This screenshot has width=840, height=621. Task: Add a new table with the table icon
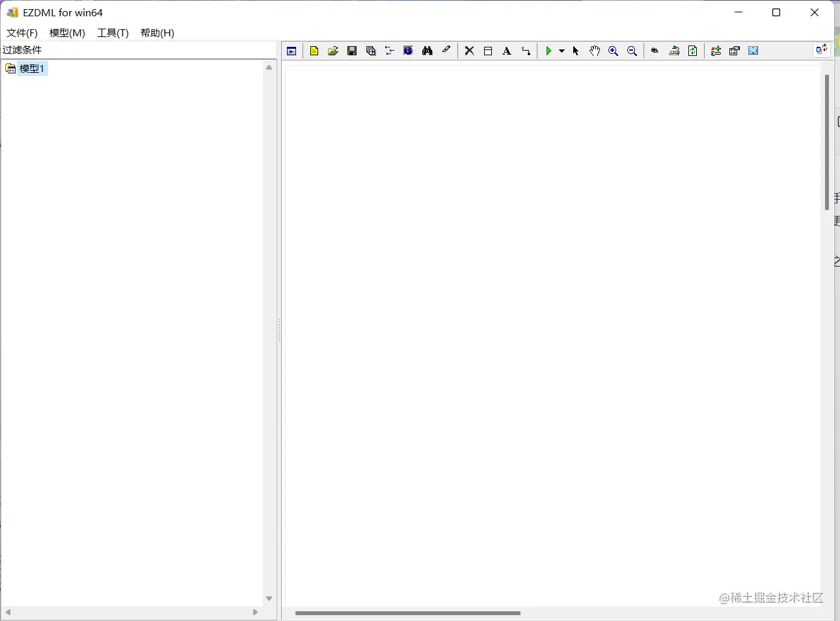click(488, 51)
